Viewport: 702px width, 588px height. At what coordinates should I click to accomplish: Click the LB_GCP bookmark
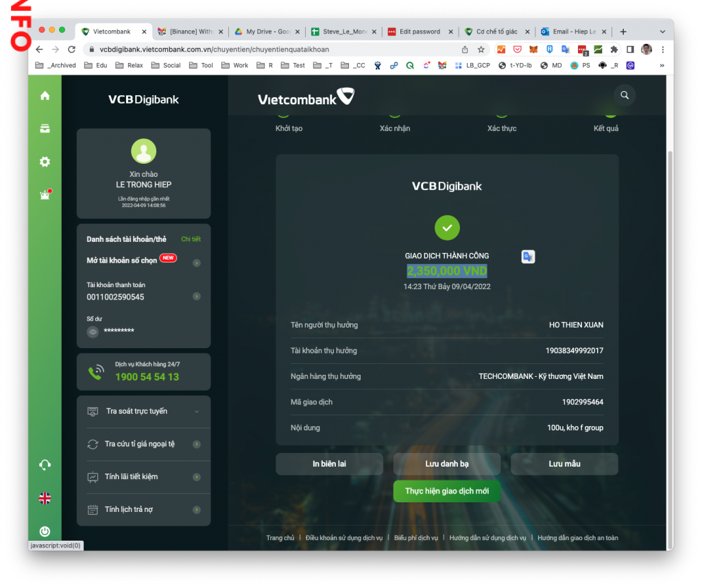472,65
